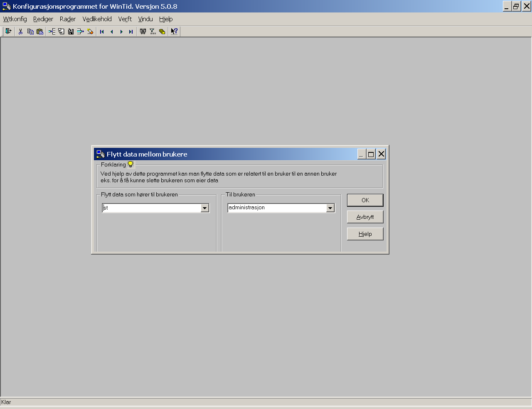Maximize the Flytt data dialog
Image resolution: width=532 pixels, height=409 pixels.
point(371,154)
